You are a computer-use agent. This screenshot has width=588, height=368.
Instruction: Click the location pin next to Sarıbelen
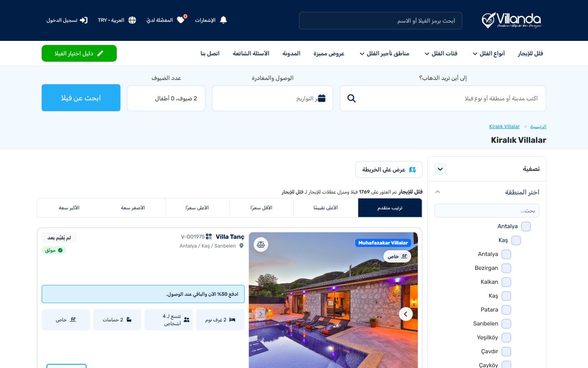pos(241,246)
